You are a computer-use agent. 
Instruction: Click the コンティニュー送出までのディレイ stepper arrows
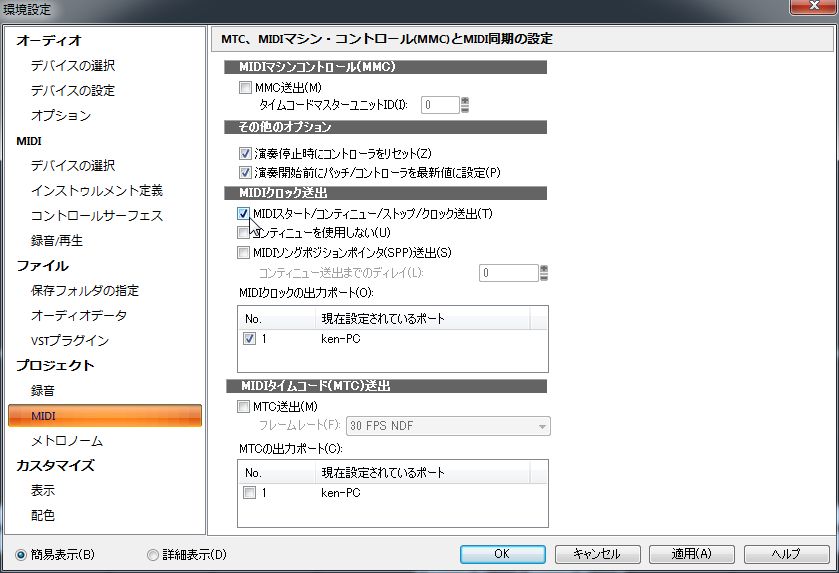point(544,273)
